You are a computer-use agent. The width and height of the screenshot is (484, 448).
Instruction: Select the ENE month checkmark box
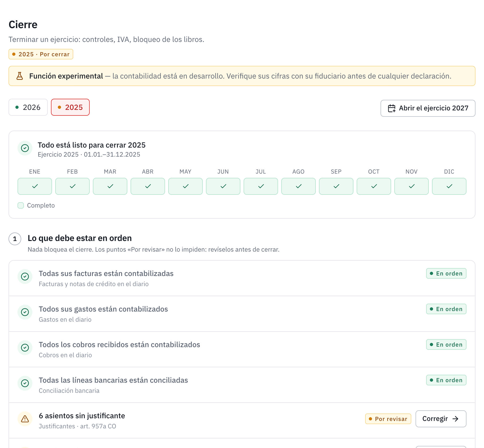pyautogui.click(x=35, y=186)
